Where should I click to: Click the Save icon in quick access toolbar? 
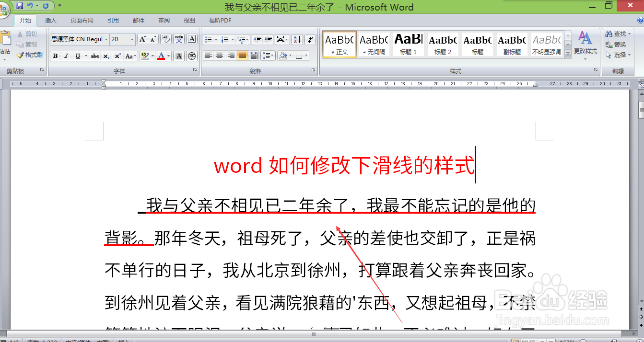20,6
